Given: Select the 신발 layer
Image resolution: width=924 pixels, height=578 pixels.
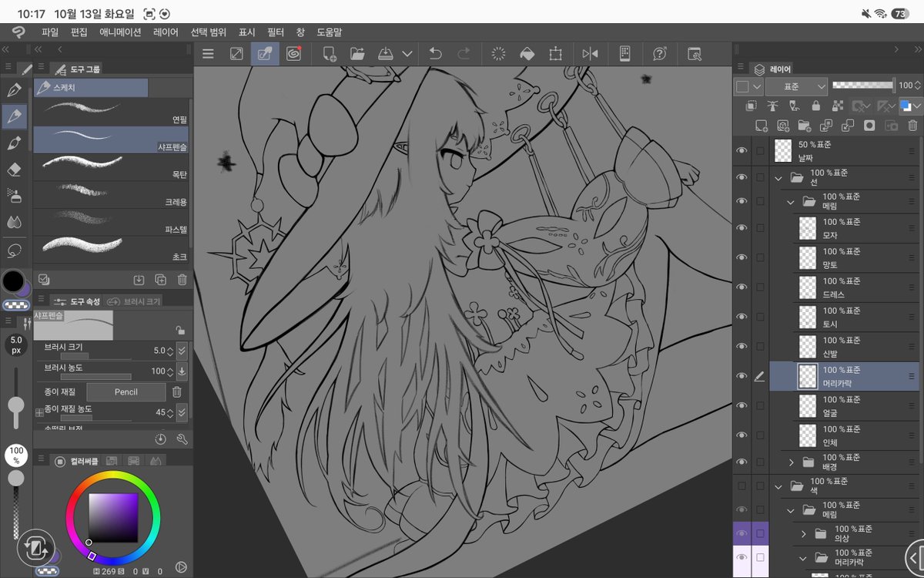Looking at the screenshot, I should 844,347.
